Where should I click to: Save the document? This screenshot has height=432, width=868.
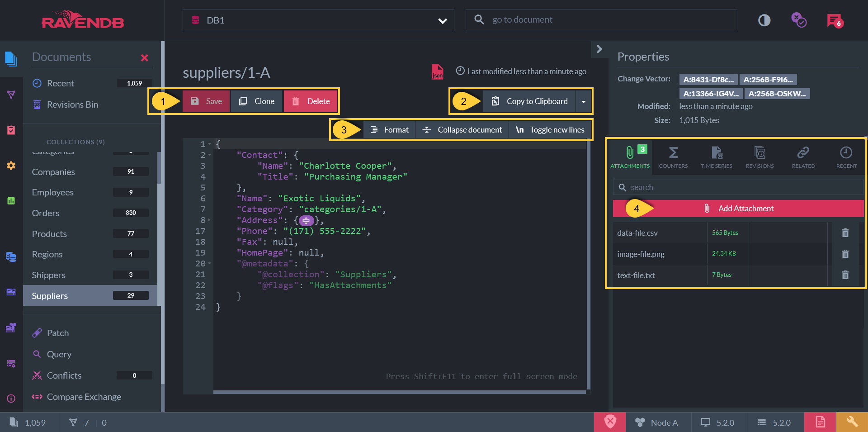tap(206, 101)
